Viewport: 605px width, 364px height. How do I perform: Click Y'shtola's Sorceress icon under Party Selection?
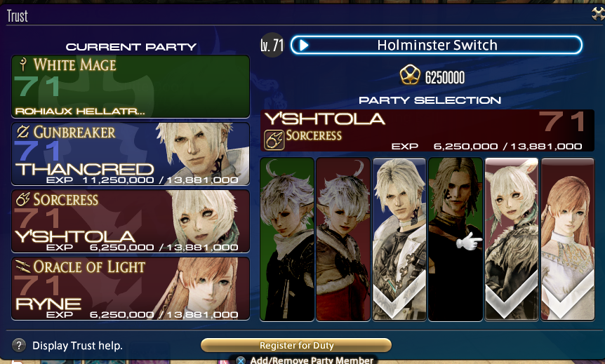tap(274, 140)
